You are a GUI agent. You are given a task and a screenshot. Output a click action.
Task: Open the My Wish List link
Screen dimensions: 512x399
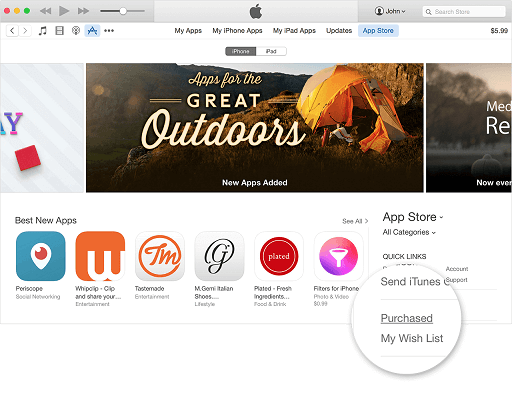(412, 338)
